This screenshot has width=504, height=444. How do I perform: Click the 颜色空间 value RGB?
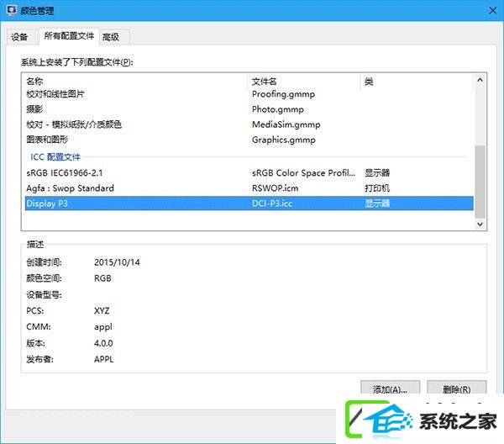click(x=102, y=278)
